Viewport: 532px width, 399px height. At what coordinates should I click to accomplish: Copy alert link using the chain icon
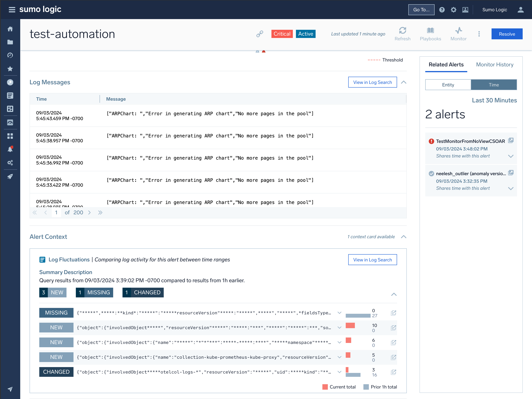point(260,34)
